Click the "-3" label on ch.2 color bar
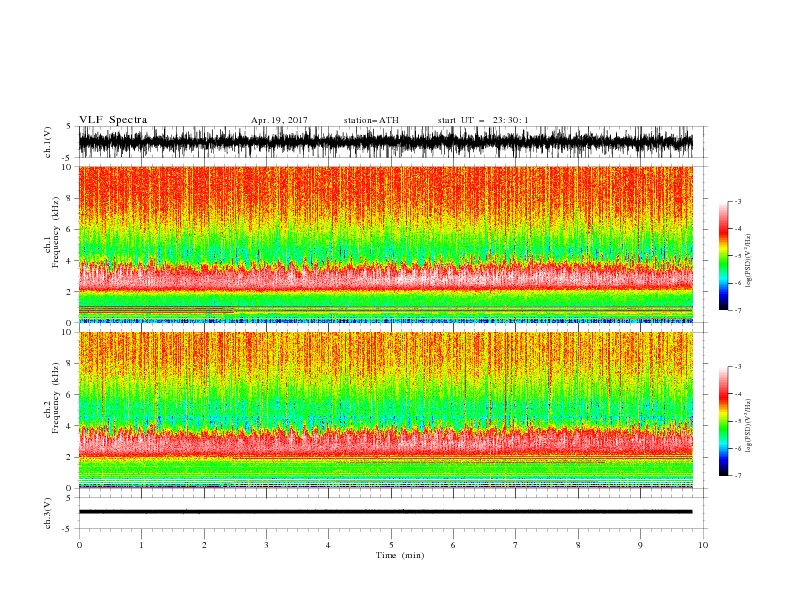This screenshot has height=612, width=792. (737, 367)
